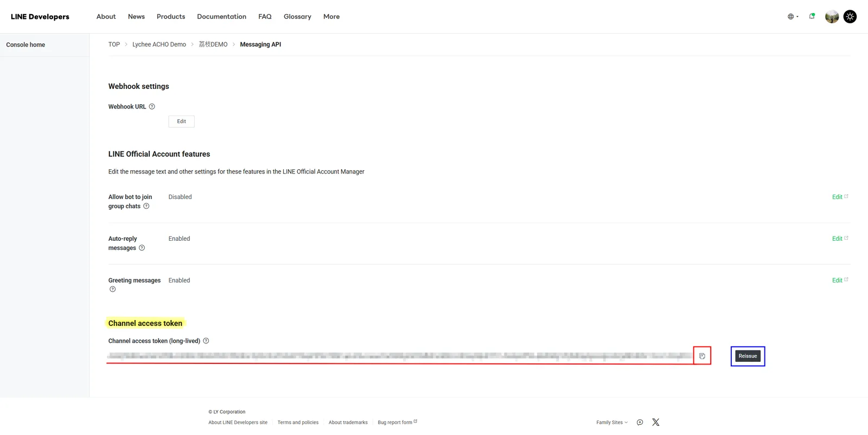Select the blurred channel access token text
868x435 pixels.
point(400,356)
